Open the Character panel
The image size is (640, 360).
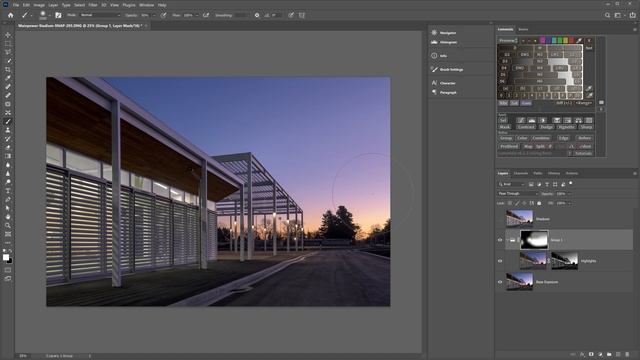[444, 83]
